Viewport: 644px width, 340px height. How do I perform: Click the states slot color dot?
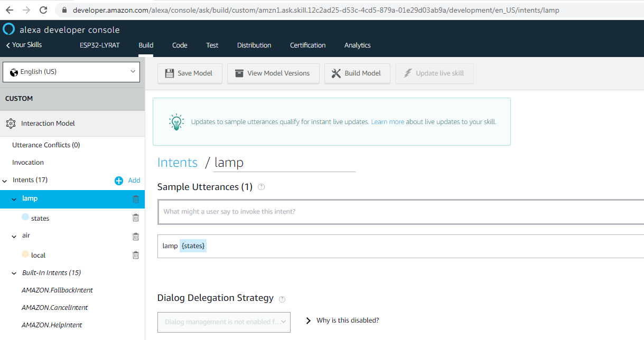pyautogui.click(x=25, y=217)
